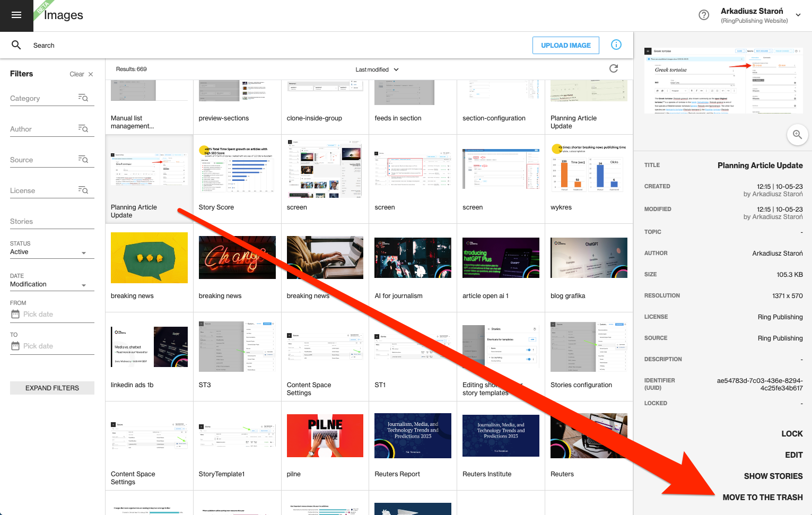Open the License filter picker icon
The height and width of the screenshot is (515, 812).
83,190
